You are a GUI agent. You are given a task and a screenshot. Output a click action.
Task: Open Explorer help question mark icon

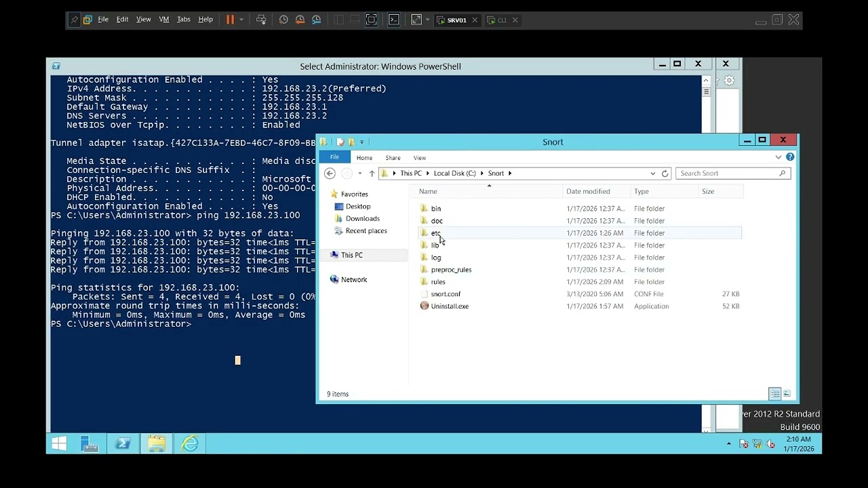(790, 157)
